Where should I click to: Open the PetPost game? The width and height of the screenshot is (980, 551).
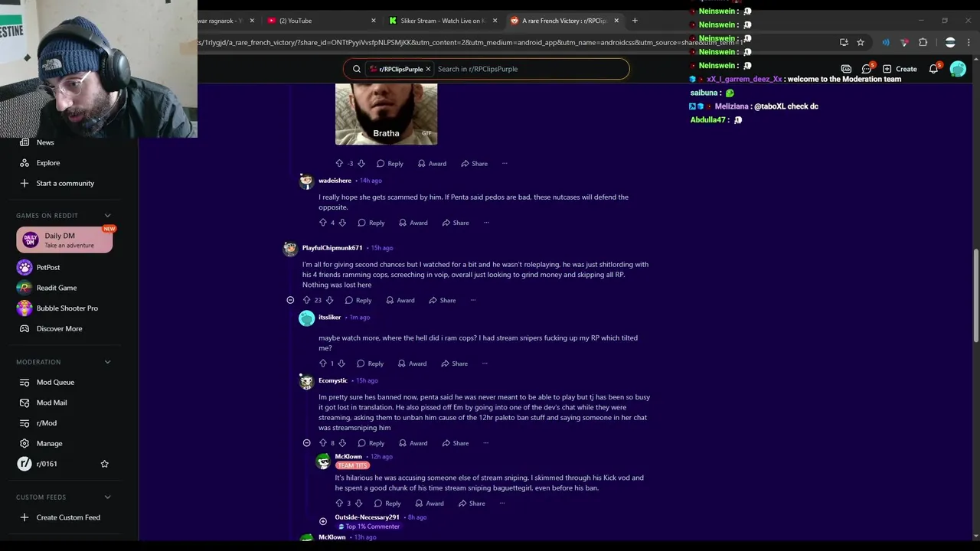[x=47, y=268]
